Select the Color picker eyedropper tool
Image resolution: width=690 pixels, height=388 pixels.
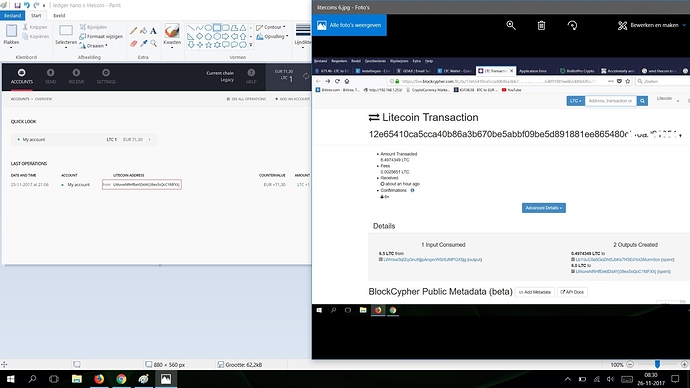[143, 43]
